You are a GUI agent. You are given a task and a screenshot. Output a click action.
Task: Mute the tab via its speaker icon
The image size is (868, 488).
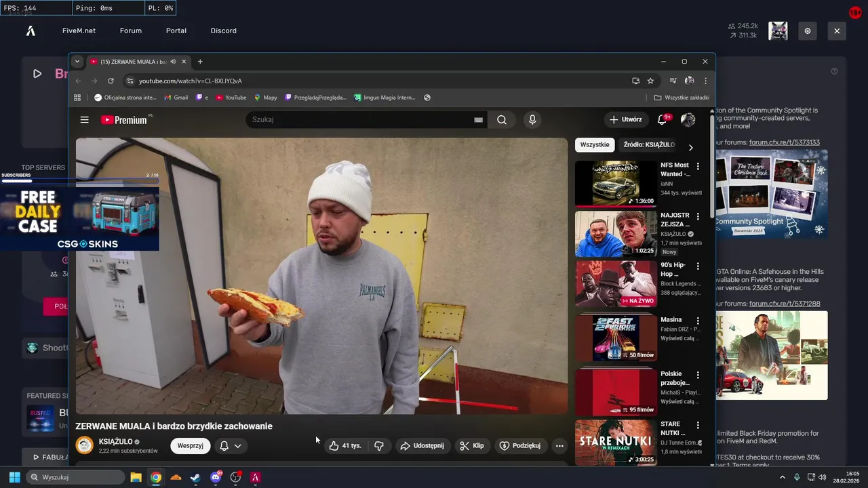click(x=173, y=62)
